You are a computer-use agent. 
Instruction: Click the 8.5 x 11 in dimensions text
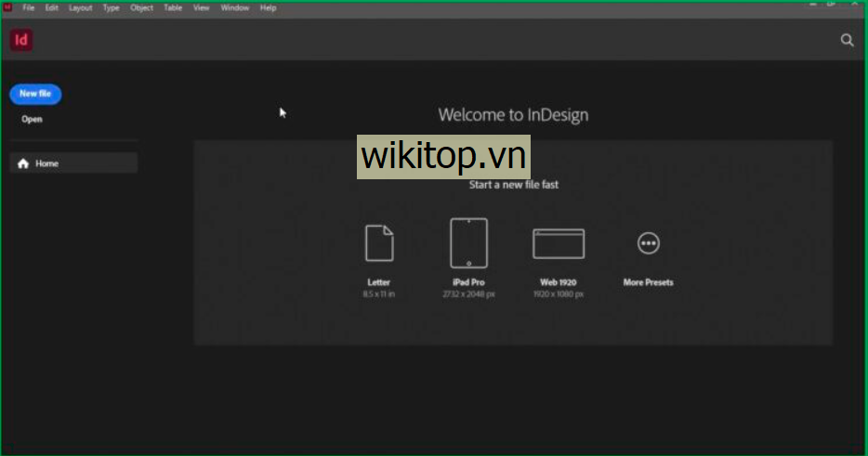click(378, 293)
